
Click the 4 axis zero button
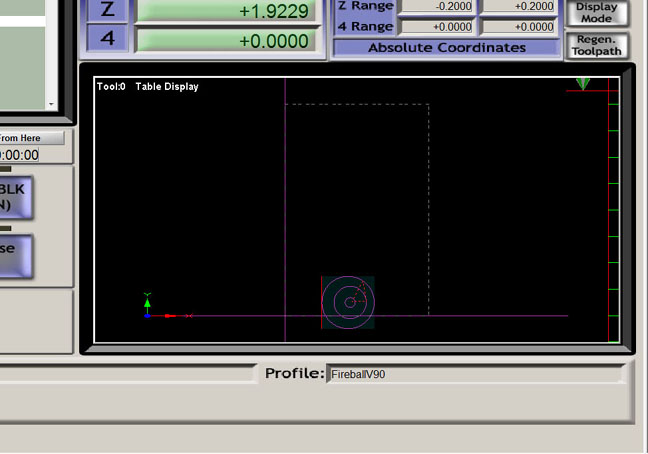coord(107,38)
